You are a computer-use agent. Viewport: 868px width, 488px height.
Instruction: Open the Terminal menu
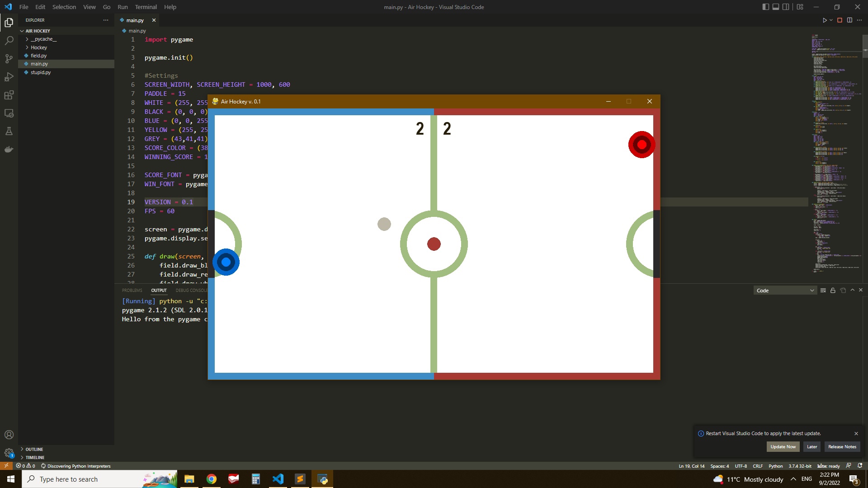coord(146,7)
